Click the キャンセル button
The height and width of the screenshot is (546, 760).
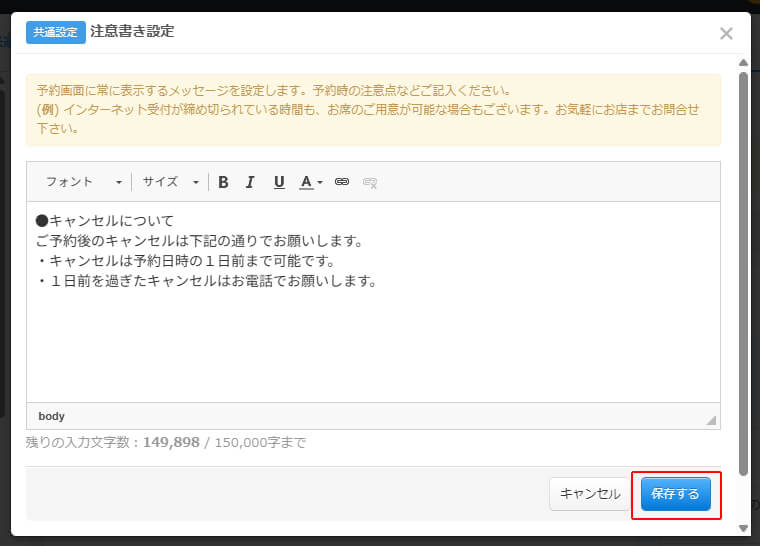point(590,494)
